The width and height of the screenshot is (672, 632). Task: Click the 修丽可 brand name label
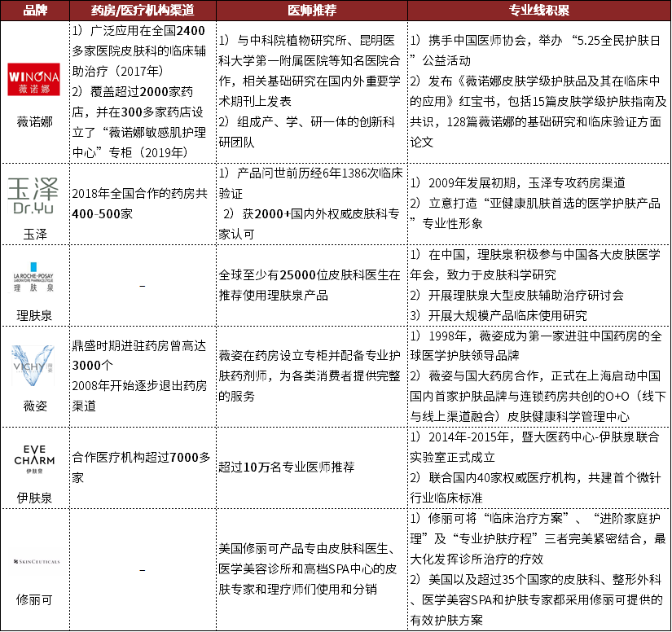click(33, 599)
